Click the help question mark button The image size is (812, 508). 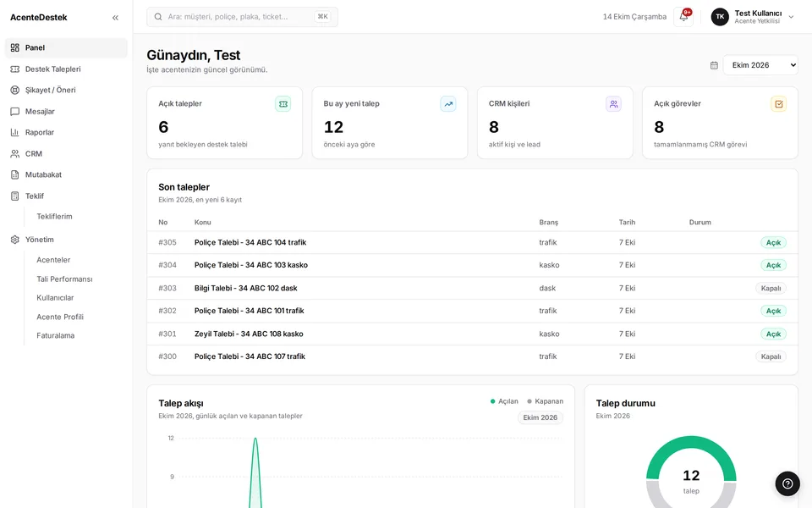click(787, 483)
